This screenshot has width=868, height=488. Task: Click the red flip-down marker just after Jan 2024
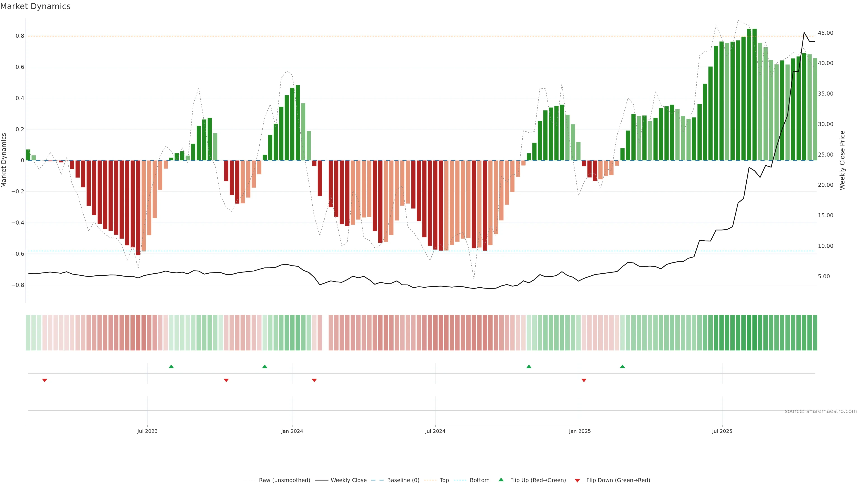click(314, 380)
